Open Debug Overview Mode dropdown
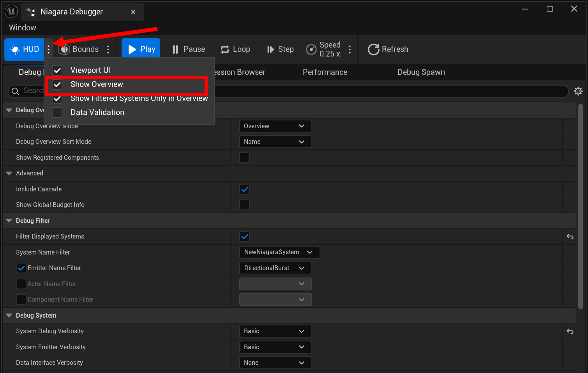This screenshot has width=588, height=373. click(275, 126)
